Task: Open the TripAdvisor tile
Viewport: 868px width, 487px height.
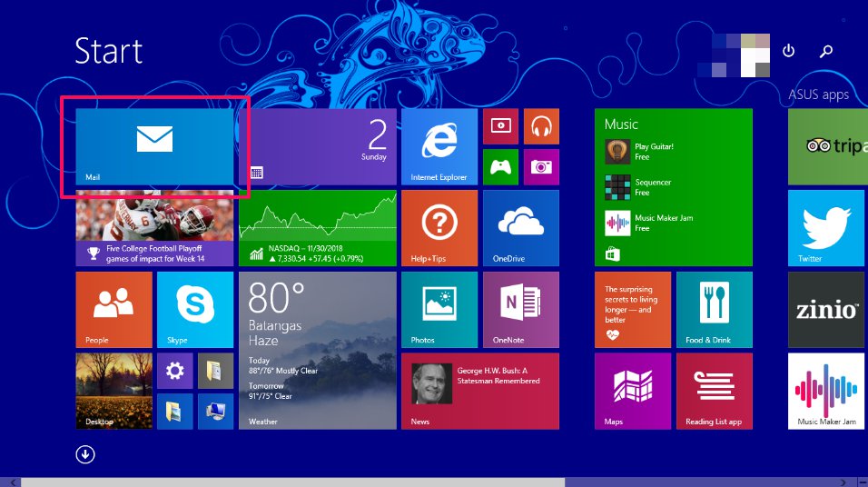Action: [x=828, y=147]
